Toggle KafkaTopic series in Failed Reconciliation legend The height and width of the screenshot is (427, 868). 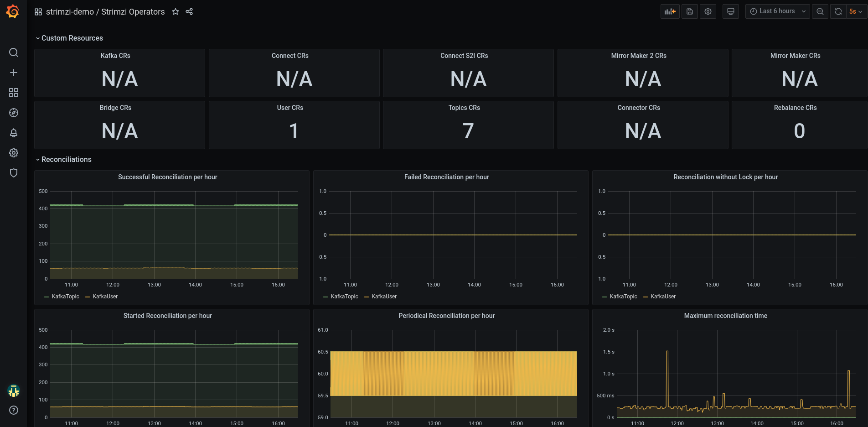pyautogui.click(x=345, y=297)
